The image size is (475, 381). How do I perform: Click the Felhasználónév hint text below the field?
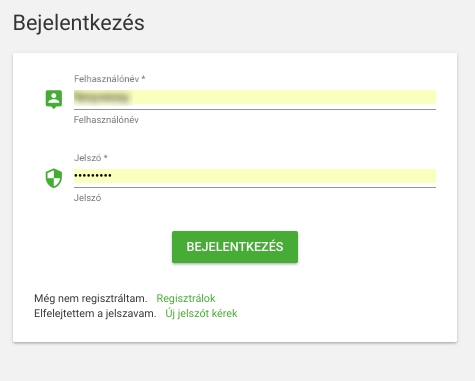pyautogui.click(x=106, y=120)
